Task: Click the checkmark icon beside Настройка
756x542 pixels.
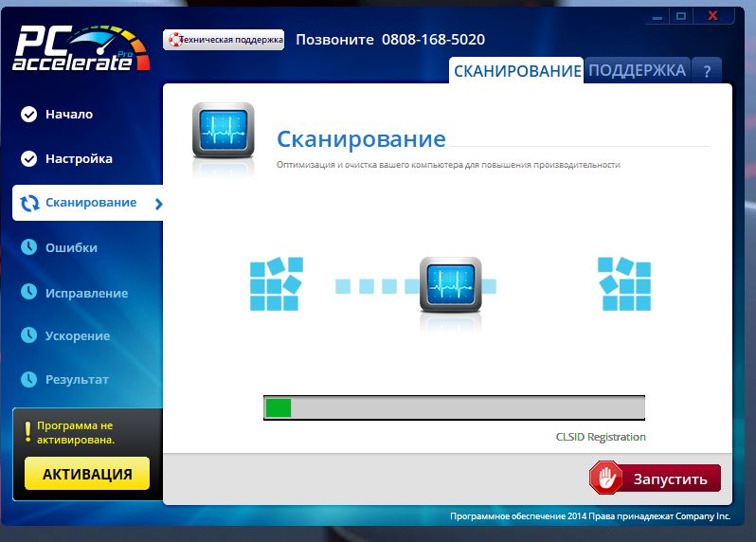Action: coord(29,158)
